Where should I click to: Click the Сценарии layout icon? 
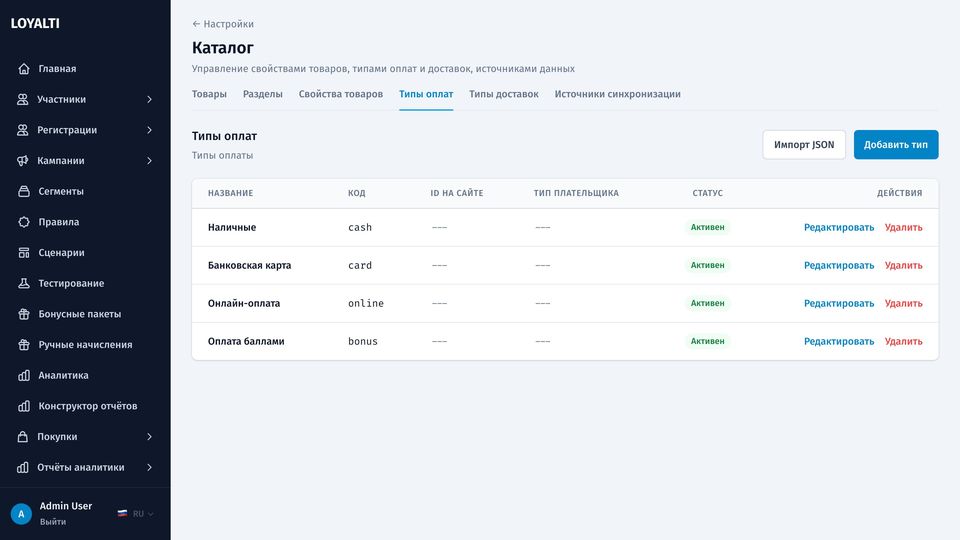coord(24,252)
